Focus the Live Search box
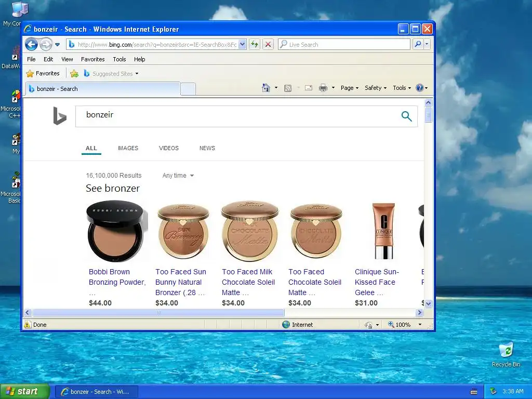Viewport: 532px width, 399px height. click(x=344, y=45)
